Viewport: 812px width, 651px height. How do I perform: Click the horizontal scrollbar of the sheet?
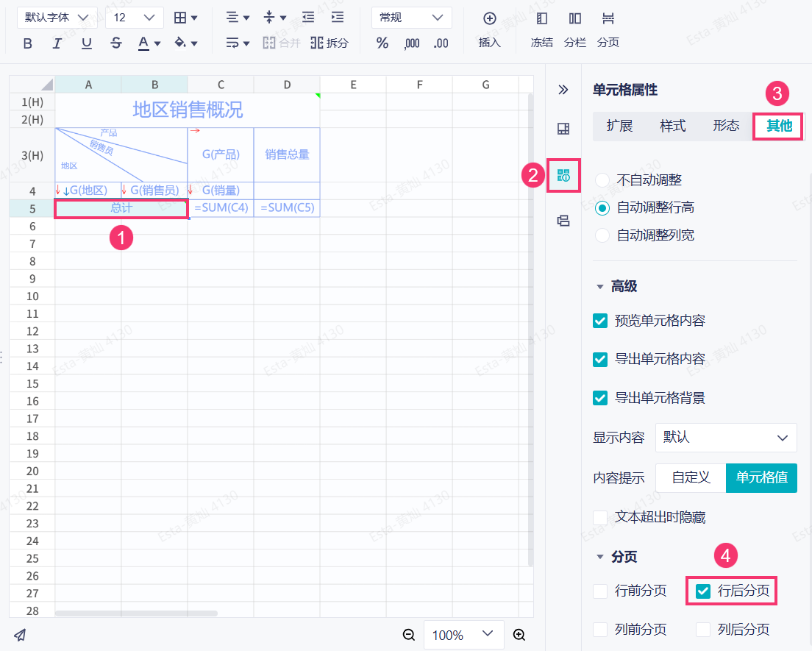coord(136,613)
